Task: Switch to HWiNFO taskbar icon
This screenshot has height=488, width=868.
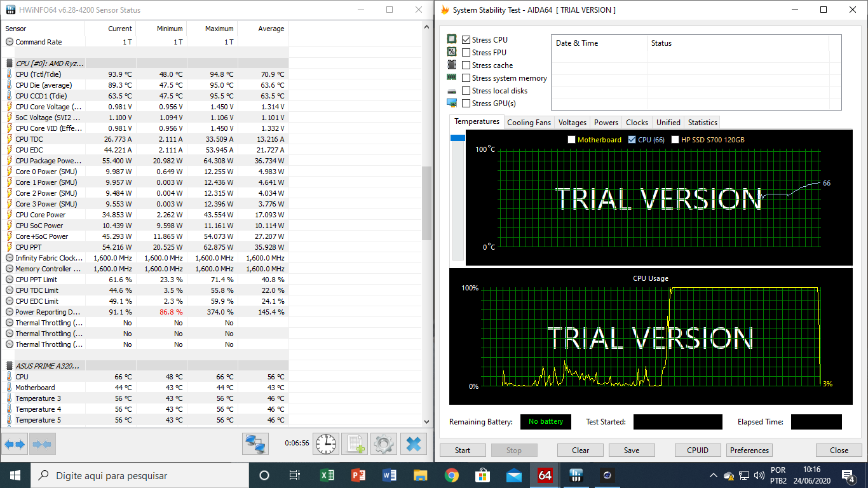Action: click(576, 475)
